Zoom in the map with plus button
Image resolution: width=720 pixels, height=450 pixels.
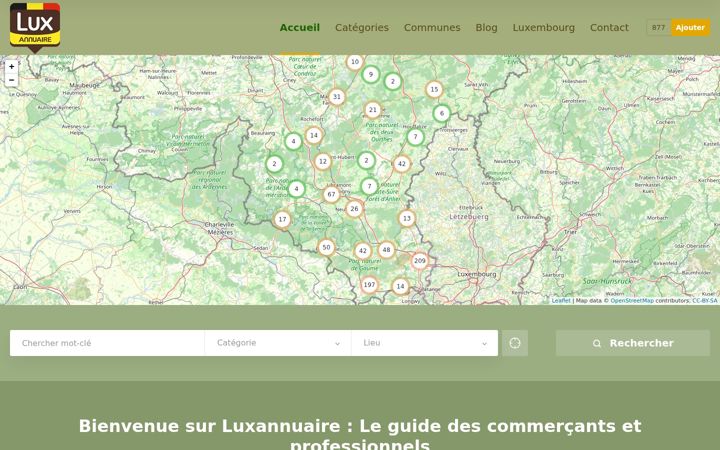(x=11, y=67)
